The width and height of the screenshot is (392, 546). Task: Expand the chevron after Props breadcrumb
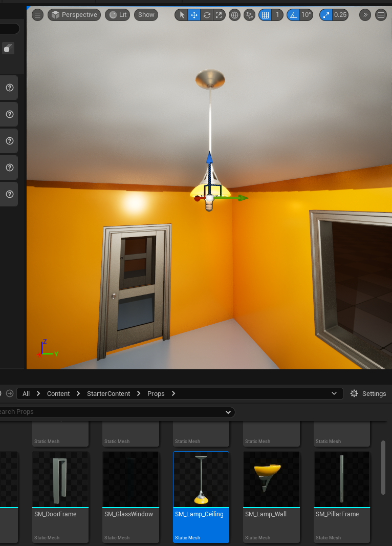coord(173,393)
